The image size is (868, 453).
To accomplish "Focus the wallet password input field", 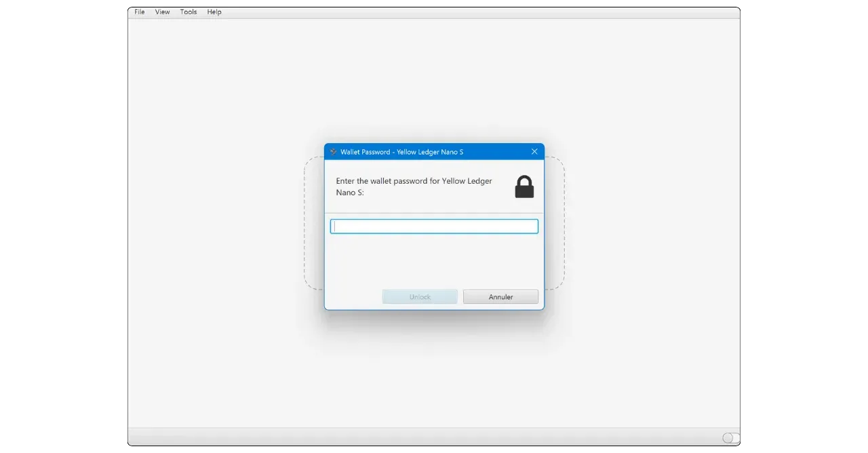I will [434, 226].
